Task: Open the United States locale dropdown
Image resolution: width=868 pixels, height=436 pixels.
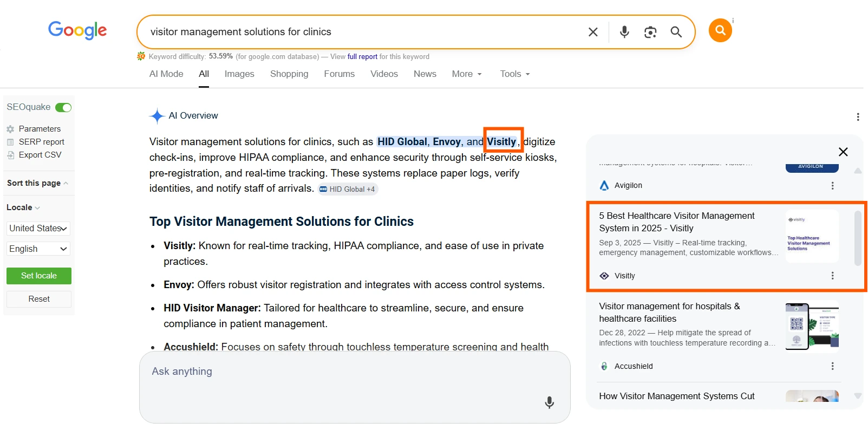Action: pos(38,229)
